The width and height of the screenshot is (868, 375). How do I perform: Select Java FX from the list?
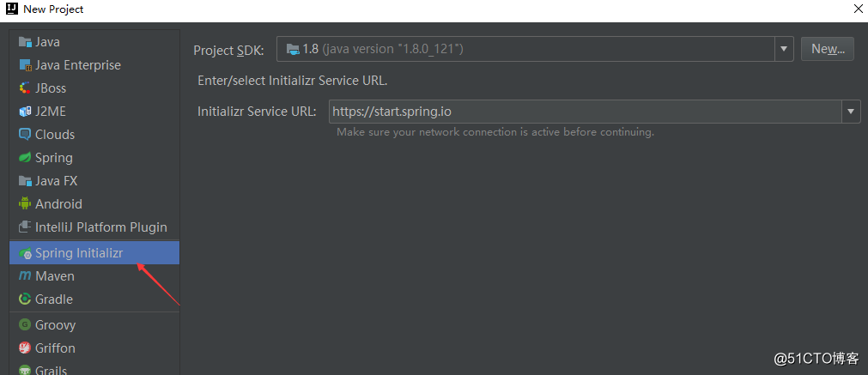click(x=94, y=181)
